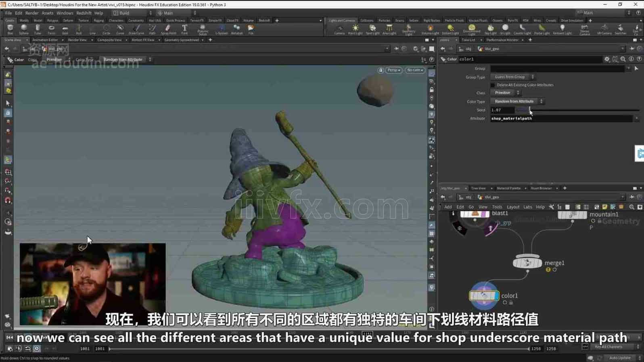Select the Sphere shelf tool
Screen dimensions: 644x362
tap(24, 29)
